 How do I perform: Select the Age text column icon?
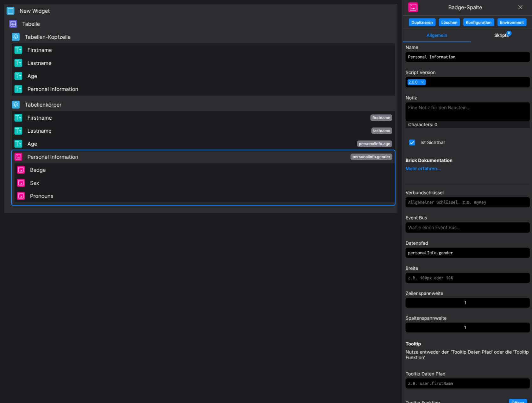(18, 144)
